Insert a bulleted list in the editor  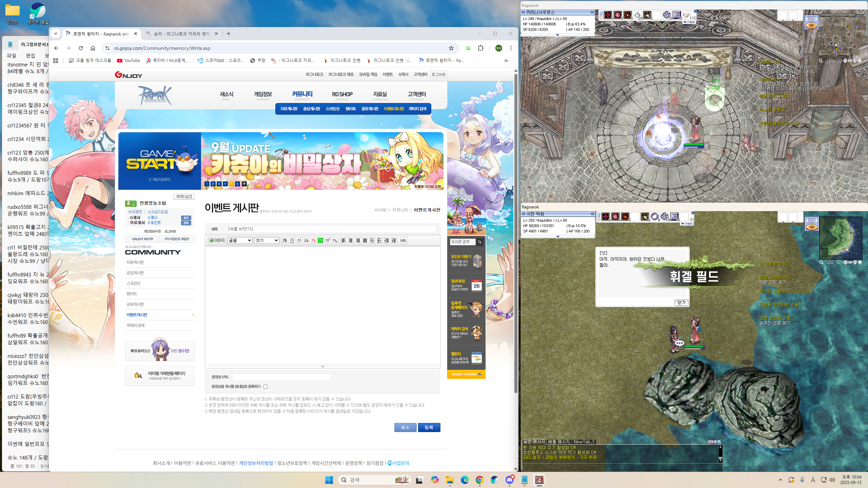[379, 240]
